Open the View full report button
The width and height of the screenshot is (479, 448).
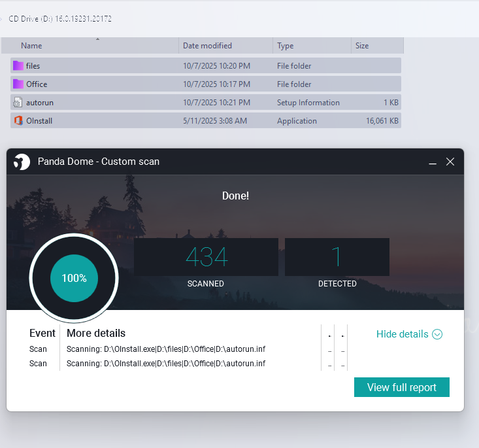[x=402, y=387]
